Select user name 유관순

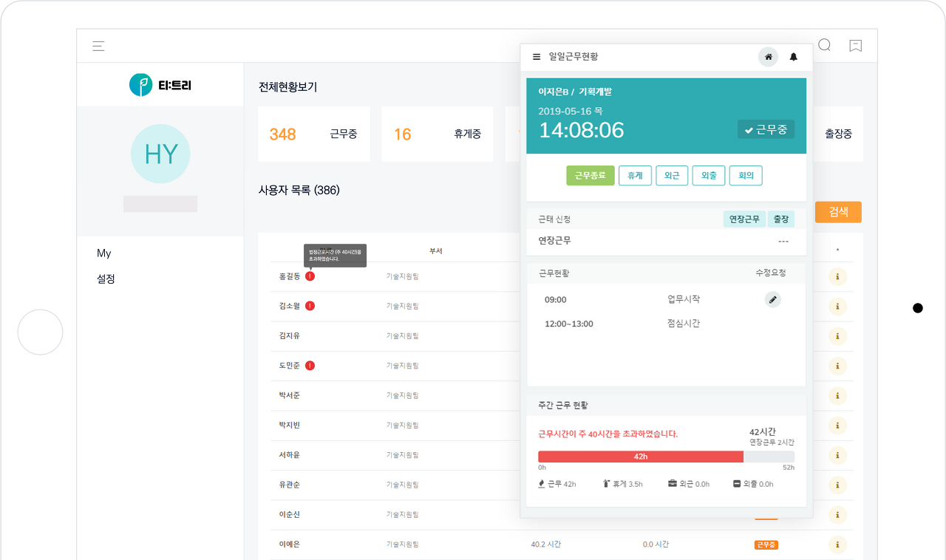click(x=290, y=485)
